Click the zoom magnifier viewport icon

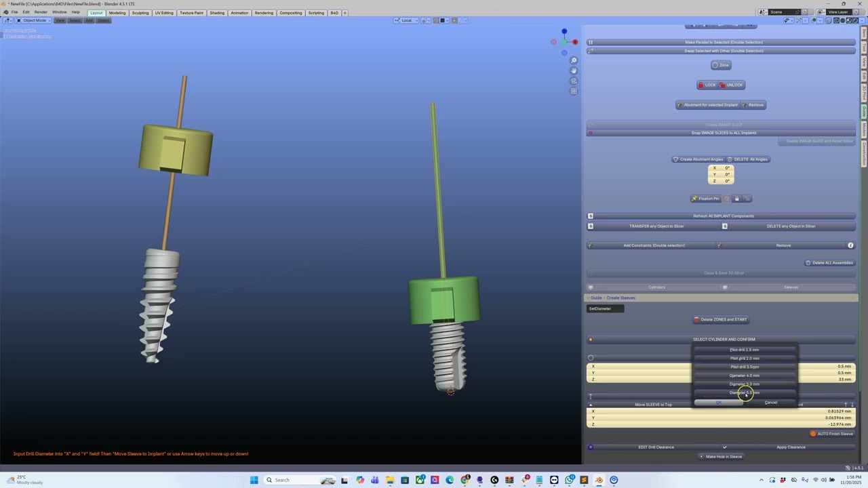(574, 60)
